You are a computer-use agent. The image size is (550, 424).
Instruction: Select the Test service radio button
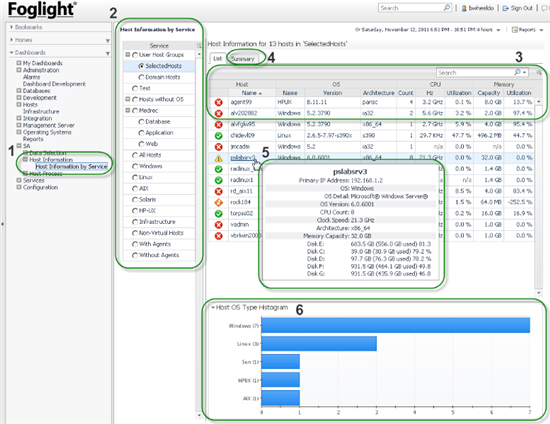coord(135,88)
